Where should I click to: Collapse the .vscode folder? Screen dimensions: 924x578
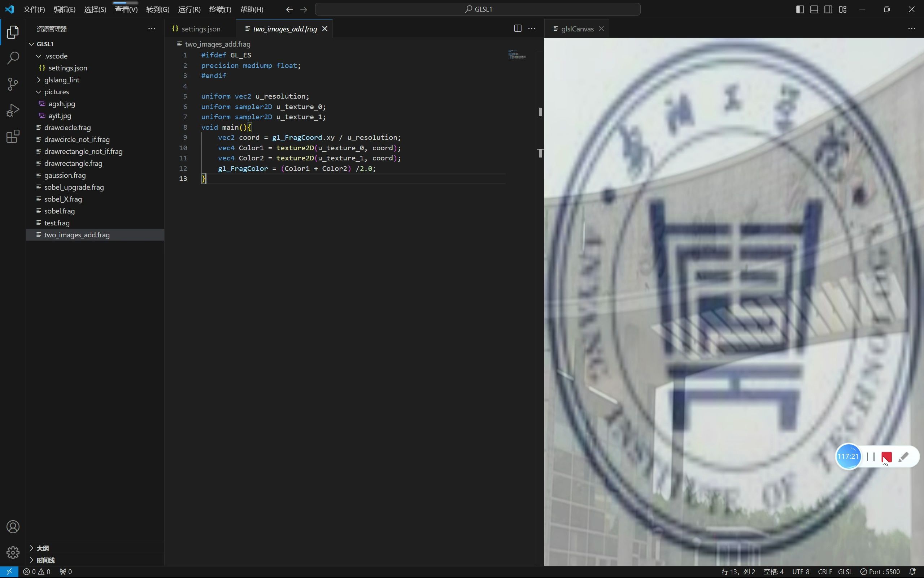(95, 56)
